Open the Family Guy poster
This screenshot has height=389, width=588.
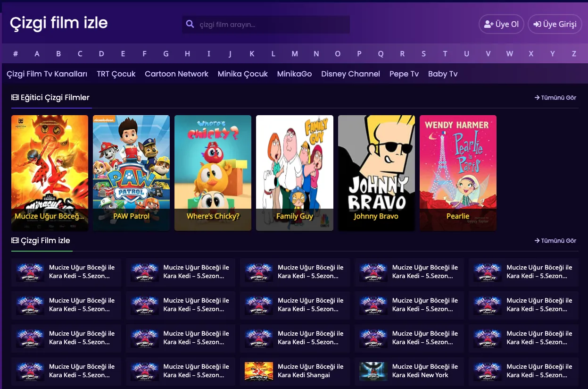pyautogui.click(x=295, y=173)
